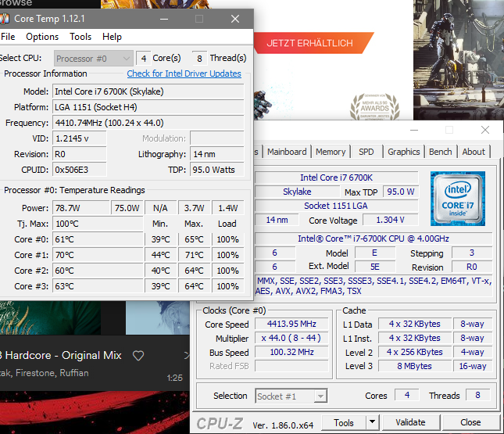Image resolution: width=504 pixels, height=434 pixels.
Task: Expand the Tools dropdown arrow in CPU-Z
Action: pyautogui.click(x=372, y=421)
